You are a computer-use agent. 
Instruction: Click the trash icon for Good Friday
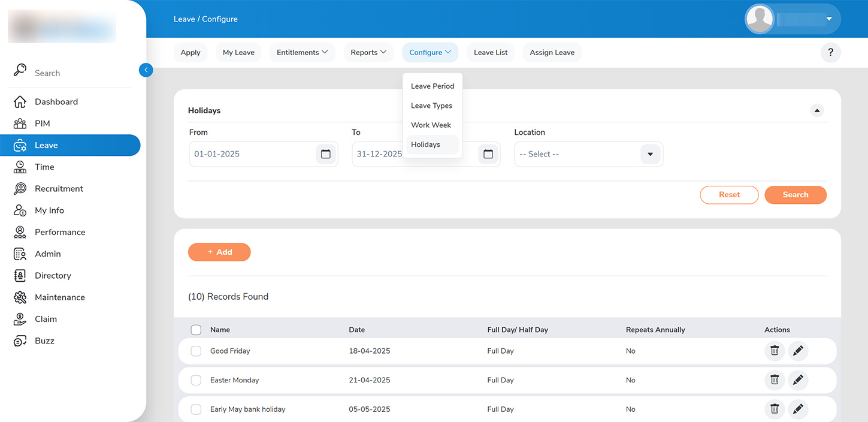(774, 351)
